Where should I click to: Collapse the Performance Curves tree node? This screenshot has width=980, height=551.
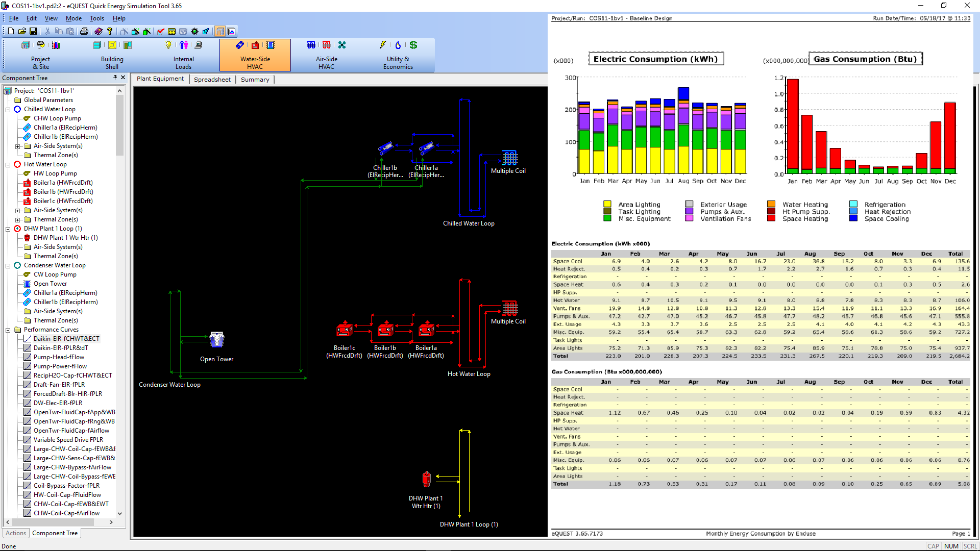coord(8,330)
